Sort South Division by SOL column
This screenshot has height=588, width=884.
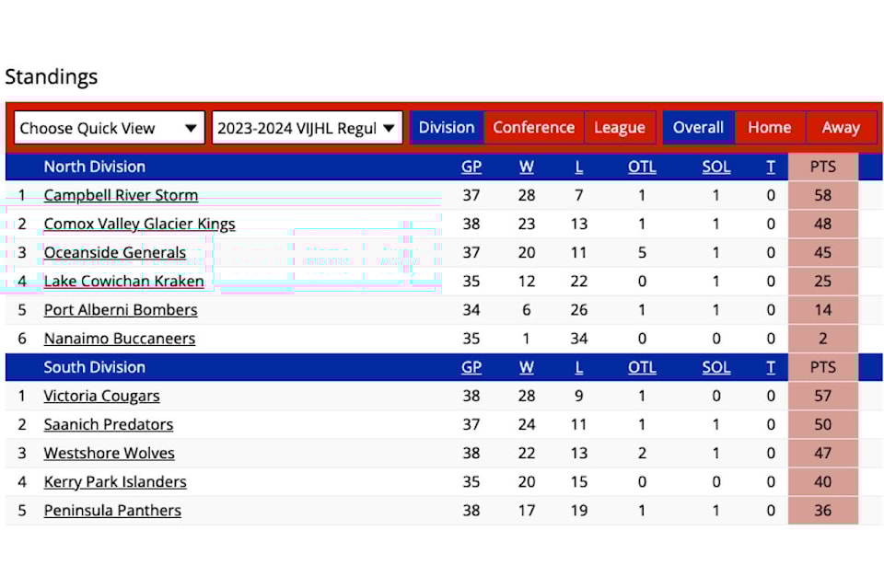coord(716,367)
